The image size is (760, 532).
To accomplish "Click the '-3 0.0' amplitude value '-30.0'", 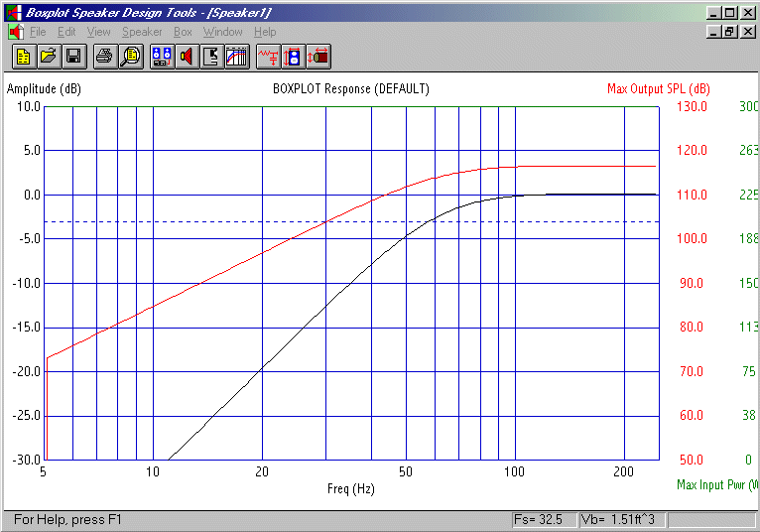I will point(26,460).
